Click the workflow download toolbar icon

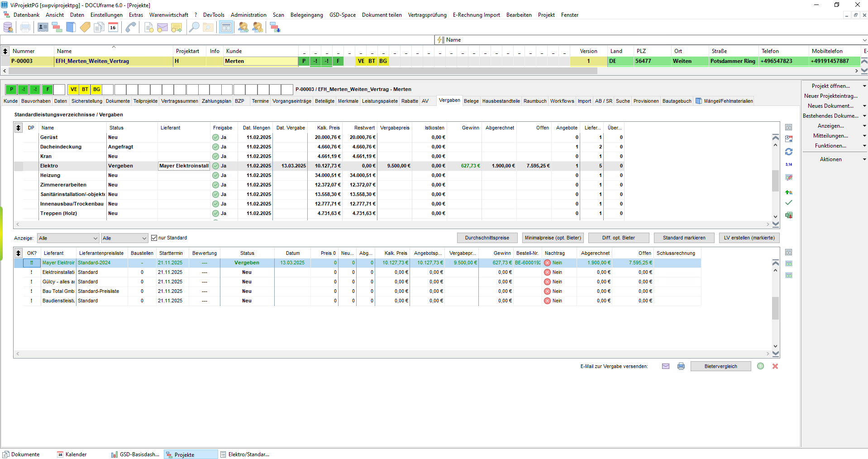275,27
